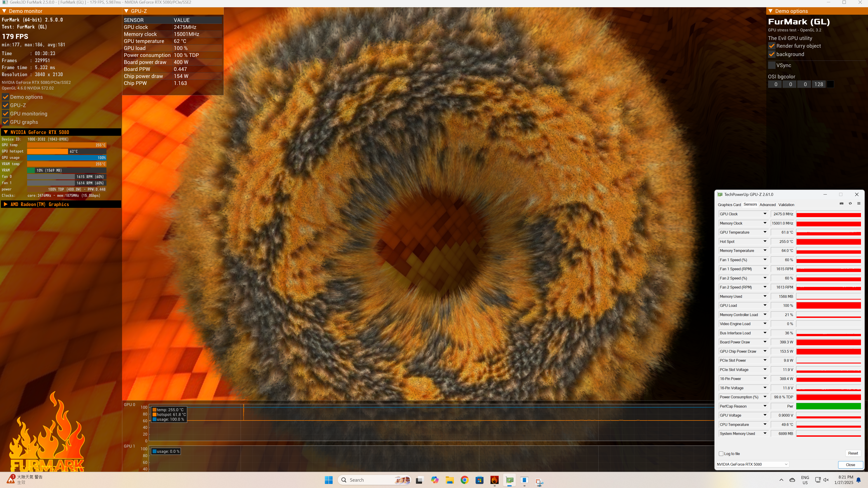868x488 pixels.
Task: Click the Close button in GPU-Z
Action: click(850, 465)
